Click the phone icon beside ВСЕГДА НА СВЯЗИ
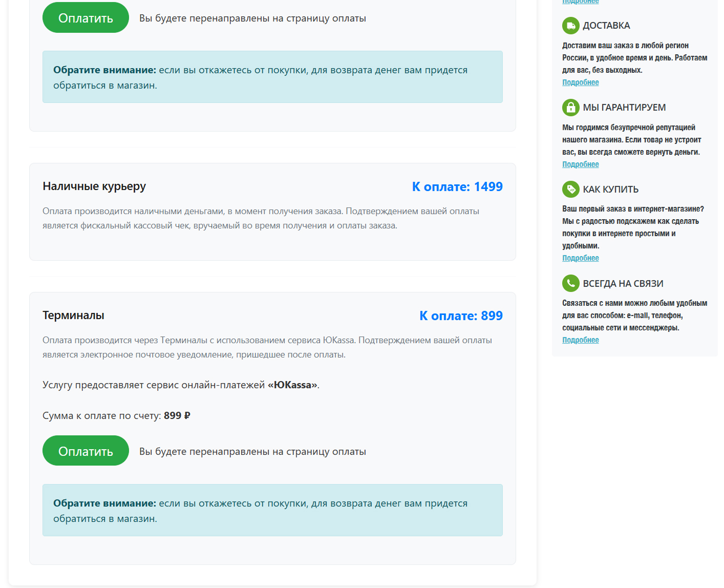This screenshot has width=724, height=588. pos(570,283)
